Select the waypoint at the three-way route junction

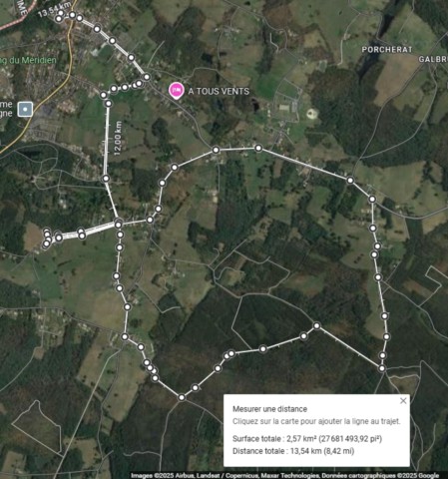(118, 225)
